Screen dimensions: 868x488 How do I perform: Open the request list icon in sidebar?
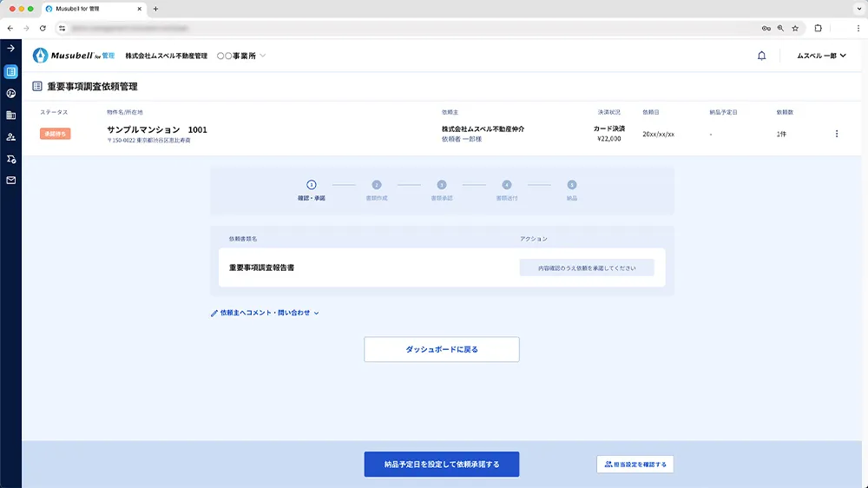10,71
